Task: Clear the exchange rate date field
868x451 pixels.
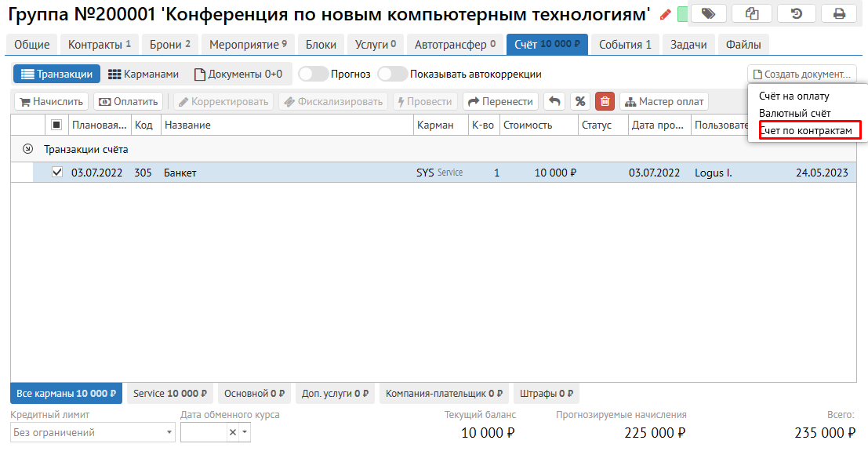Action: click(x=233, y=432)
